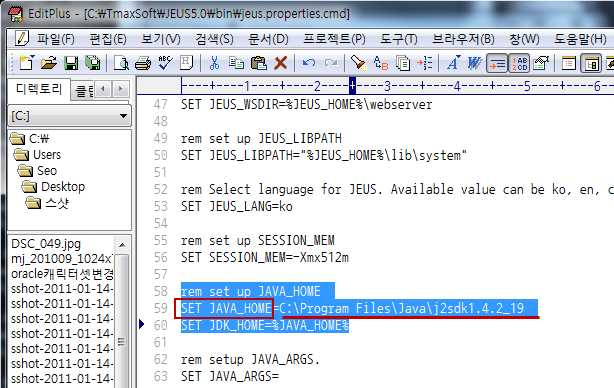Switch to the 디렉토리 tab

(x=39, y=89)
